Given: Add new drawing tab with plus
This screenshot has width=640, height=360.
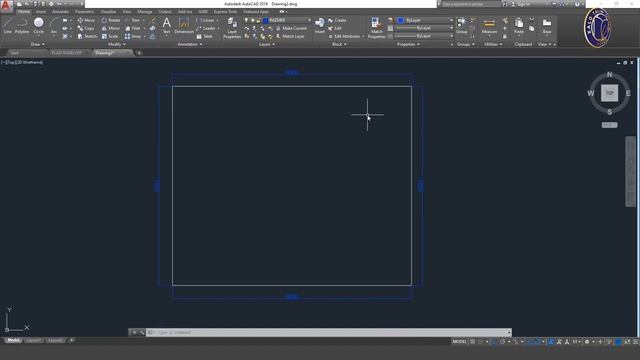Looking at the screenshot, I should [x=139, y=53].
